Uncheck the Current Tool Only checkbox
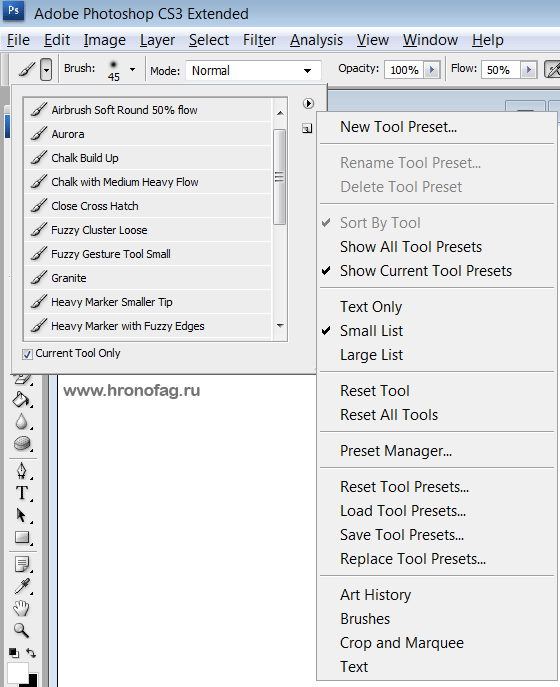The height and width of the screenshot is (687, 560). coord(27,354)
